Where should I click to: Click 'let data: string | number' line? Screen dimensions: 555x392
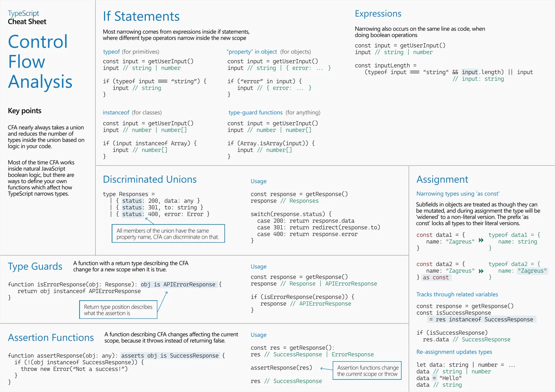466,365
